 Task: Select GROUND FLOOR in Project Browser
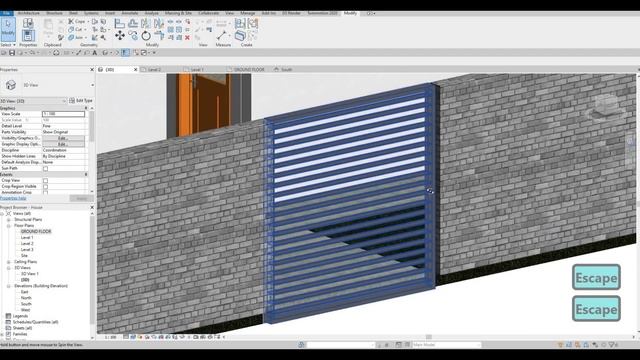(x=36, y=231)
